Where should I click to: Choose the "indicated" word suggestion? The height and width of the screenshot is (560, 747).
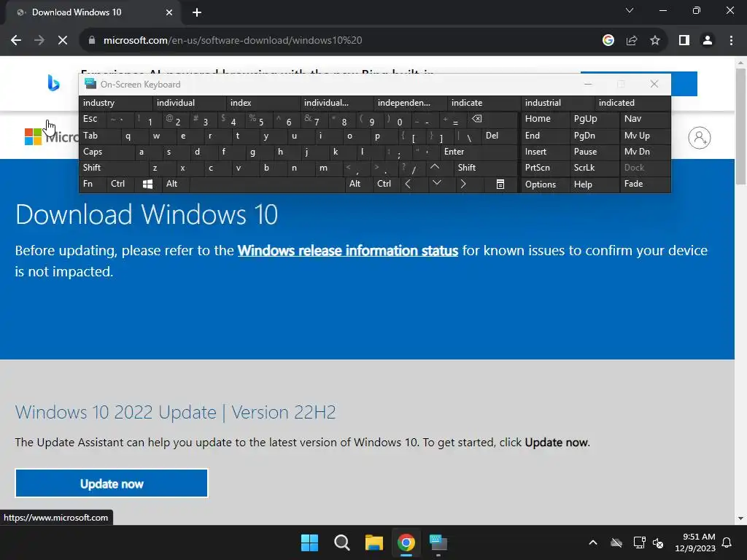(x=632, y=103)
